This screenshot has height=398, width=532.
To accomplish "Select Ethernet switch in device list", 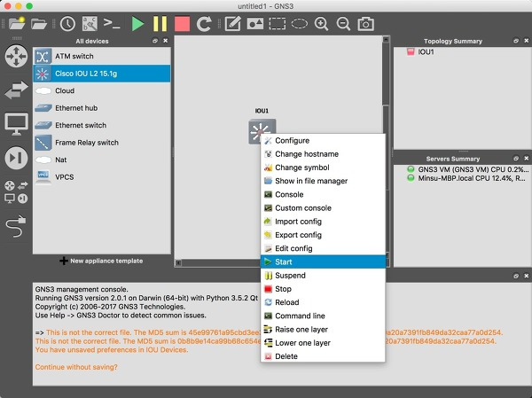I will pyautogui.click(x=102, y=125).
